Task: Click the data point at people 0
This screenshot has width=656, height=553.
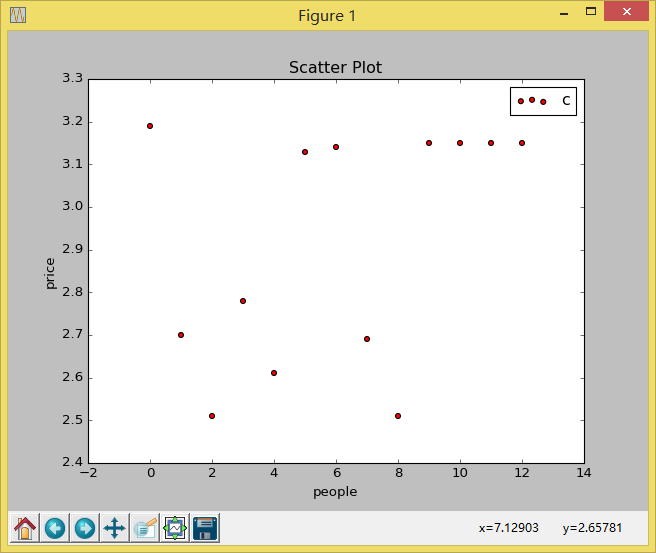Action: tap(150, 126)
